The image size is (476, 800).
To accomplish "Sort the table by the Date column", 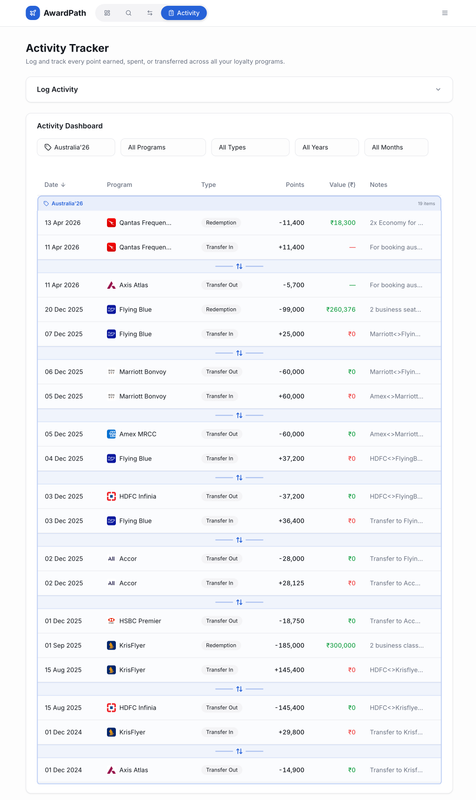I will pos(55,185).
